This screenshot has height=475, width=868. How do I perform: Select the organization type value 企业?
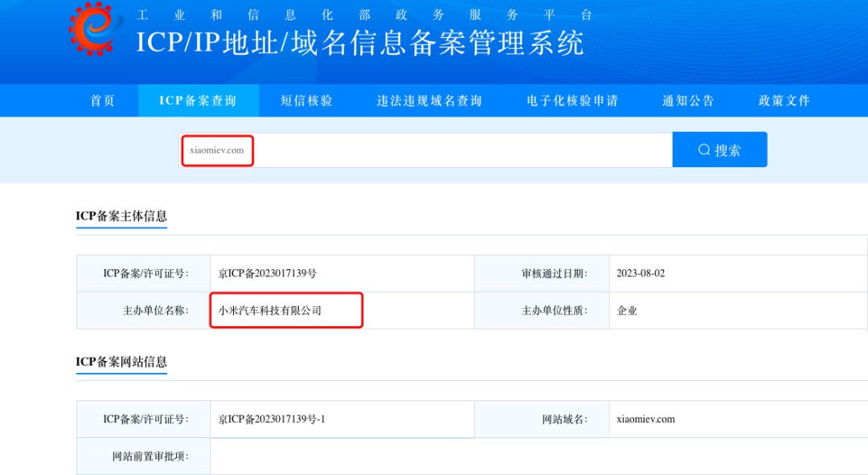pos(627,310)
